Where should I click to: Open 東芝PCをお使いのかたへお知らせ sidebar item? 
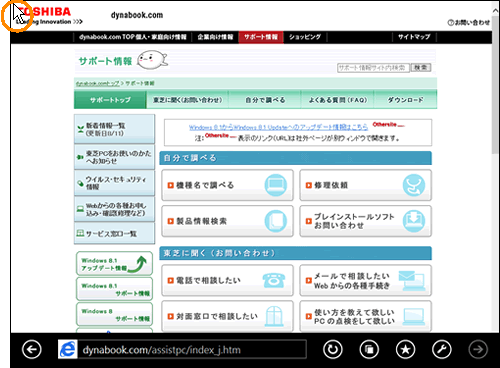tap(114, 157)
